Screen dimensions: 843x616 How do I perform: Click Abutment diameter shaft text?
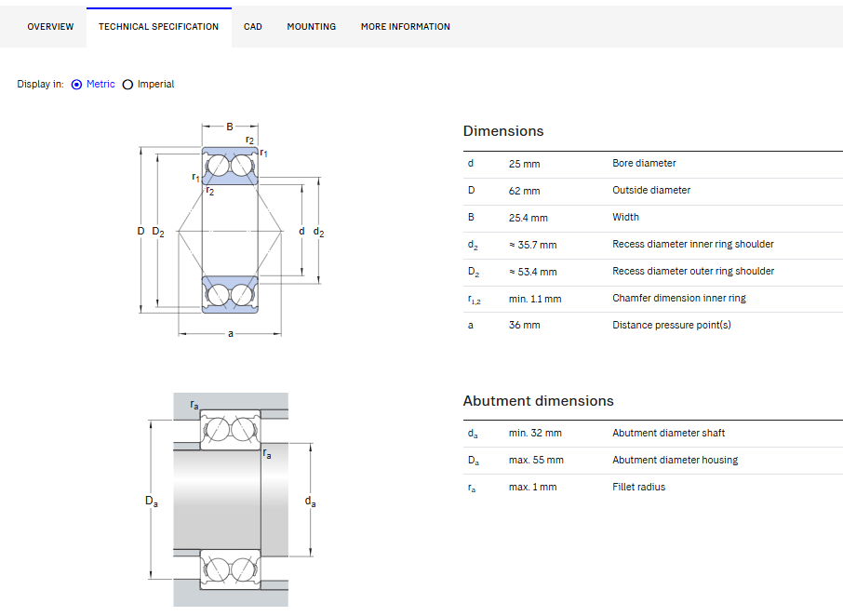[x=668, y=433]
